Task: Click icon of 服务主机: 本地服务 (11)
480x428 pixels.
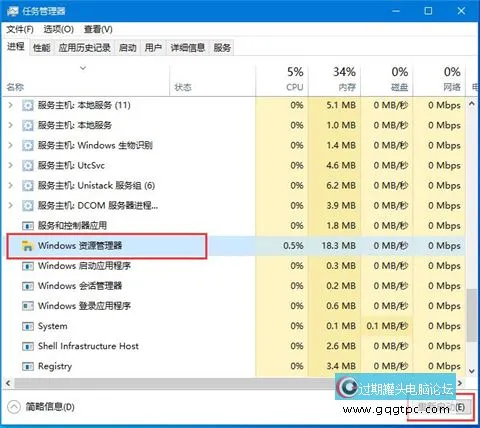Action: click(28, 105)
